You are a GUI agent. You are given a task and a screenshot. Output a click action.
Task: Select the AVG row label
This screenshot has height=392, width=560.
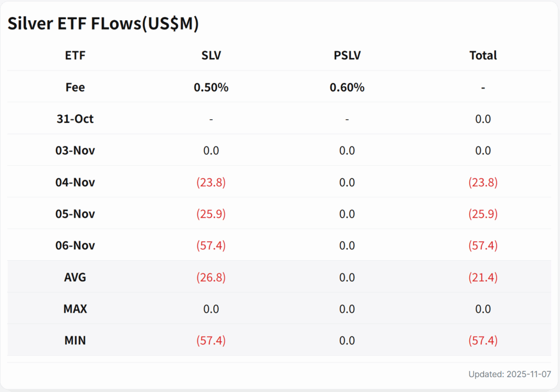click(x=75, y=277)
